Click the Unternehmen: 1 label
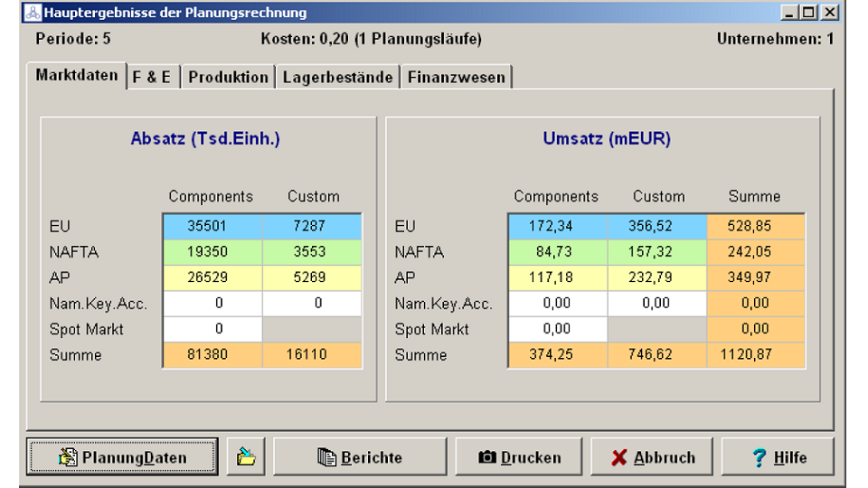Viewport: 868px width, 488px height. (775, 39)
